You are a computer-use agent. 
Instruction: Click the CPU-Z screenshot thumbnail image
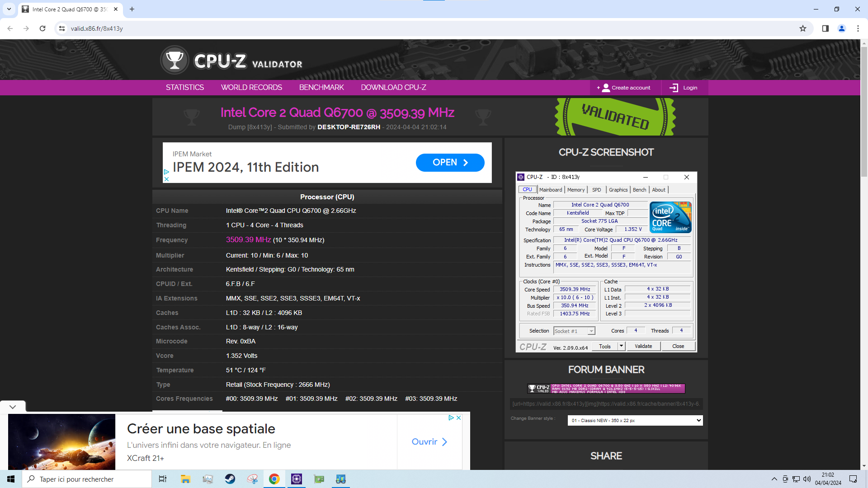click(x=606, y=262)
